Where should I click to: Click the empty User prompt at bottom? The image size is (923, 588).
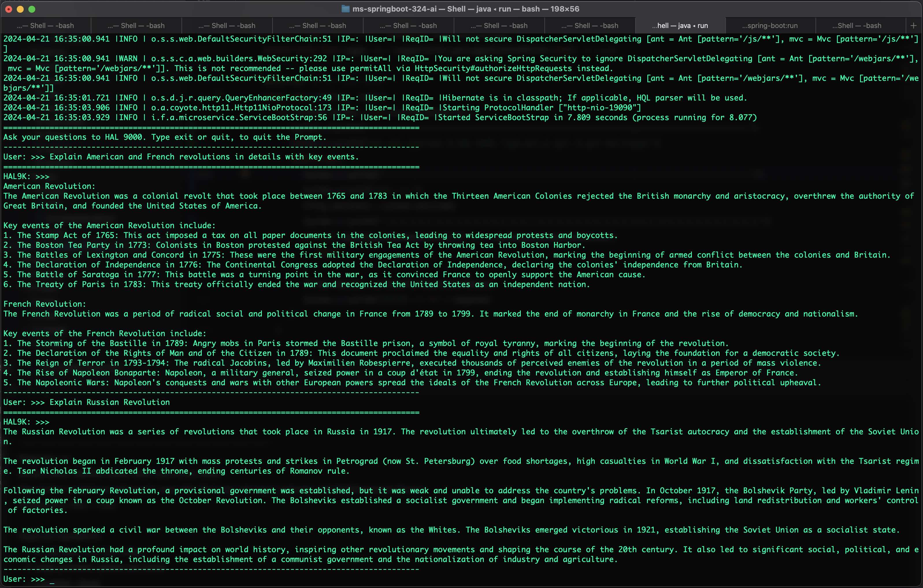pyautogui.click(x=52, y=579)
